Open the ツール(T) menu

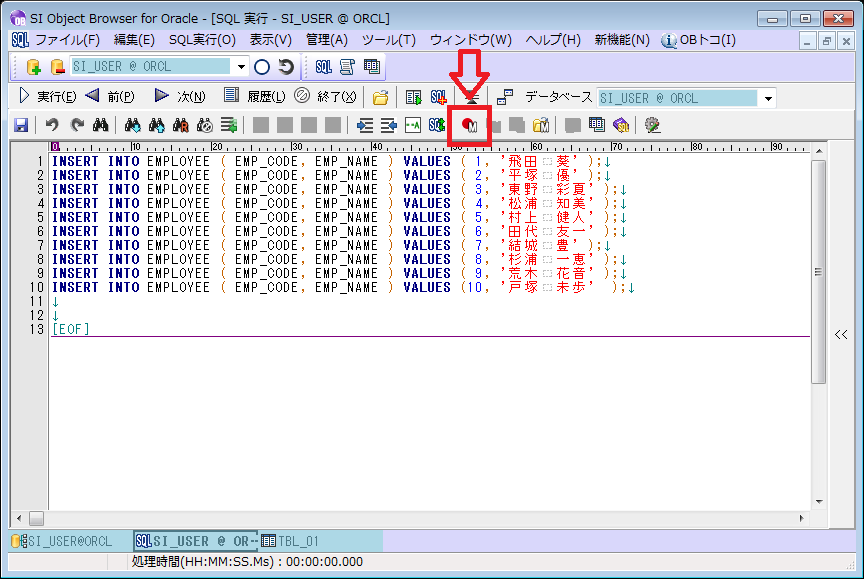388,40
